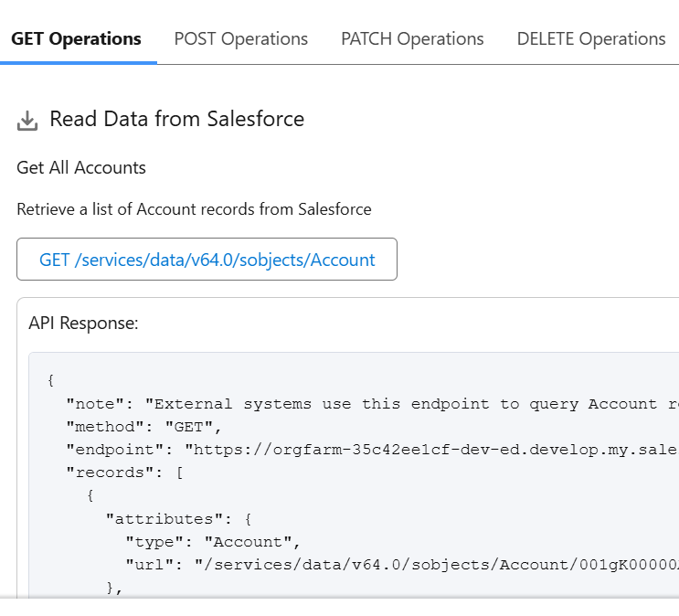Click the "type": "Account" JSON line
This screenshot has width=679, height=616.
point(213,542)
